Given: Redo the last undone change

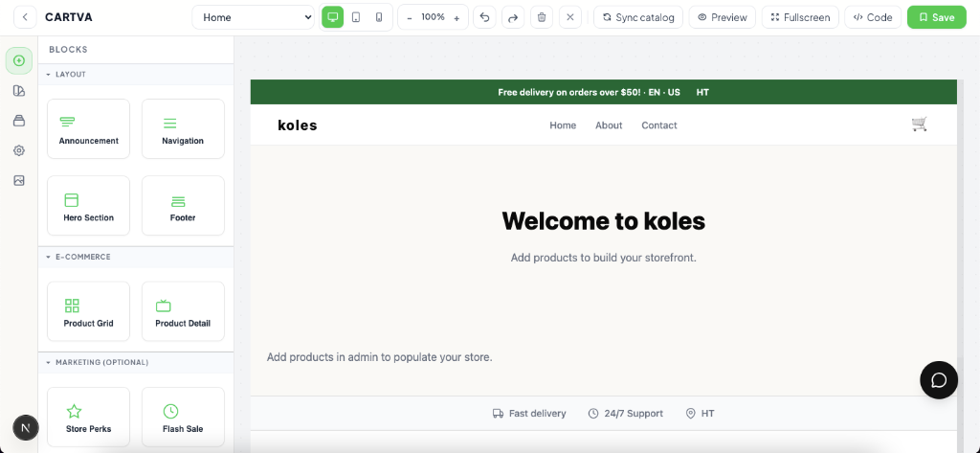Looking at the screenshot, I should [x=513, y=17].
